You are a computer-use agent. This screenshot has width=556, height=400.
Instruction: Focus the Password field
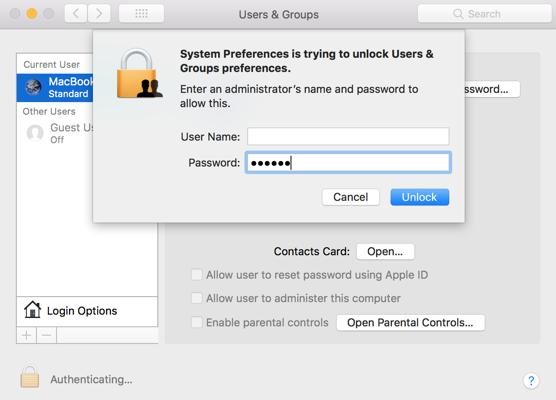click(x=348, y=162)
